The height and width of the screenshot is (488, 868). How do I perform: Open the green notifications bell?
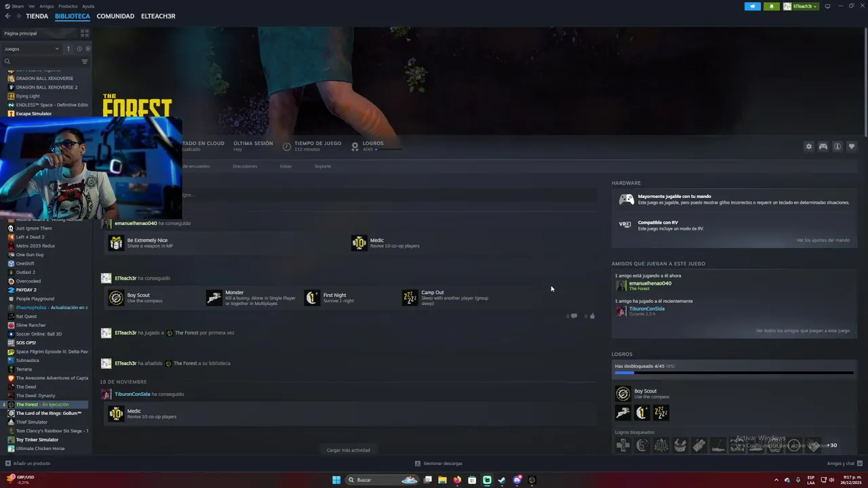771,6
